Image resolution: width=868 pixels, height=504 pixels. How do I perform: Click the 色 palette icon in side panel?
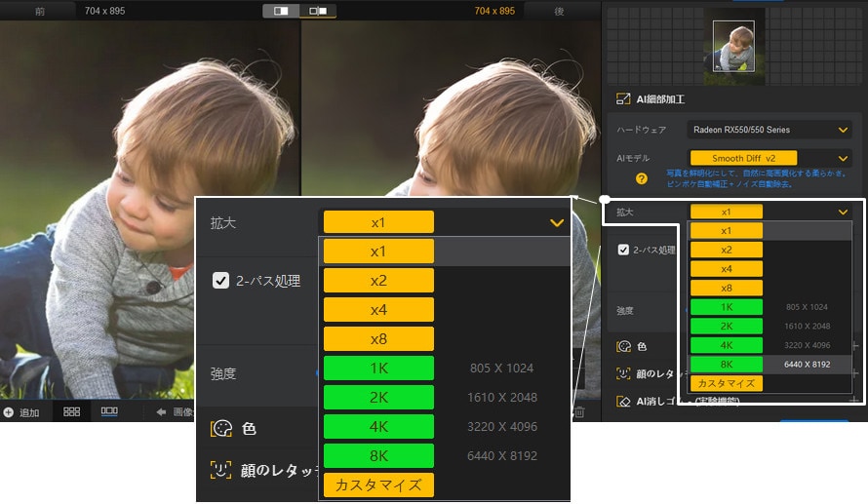[623, 346]
